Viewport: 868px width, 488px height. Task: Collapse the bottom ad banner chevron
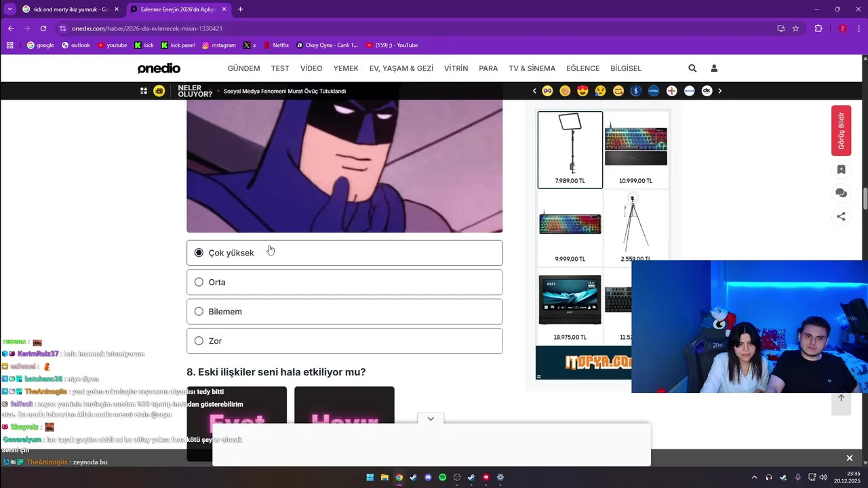click(431, 419)
